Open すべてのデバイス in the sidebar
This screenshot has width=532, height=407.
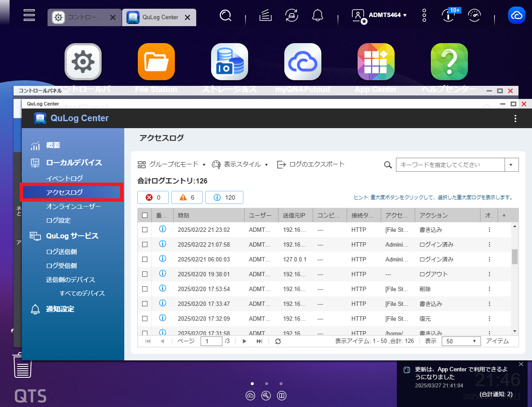[82, 293]
